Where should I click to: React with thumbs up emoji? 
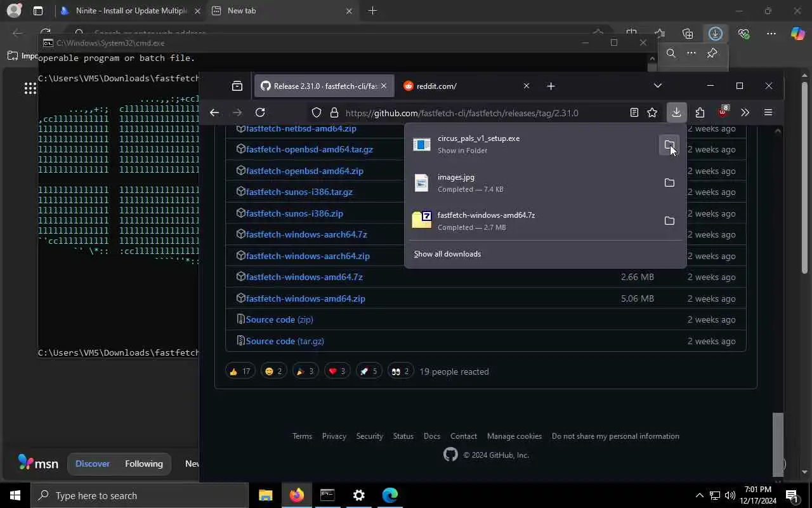pos(240,371)
